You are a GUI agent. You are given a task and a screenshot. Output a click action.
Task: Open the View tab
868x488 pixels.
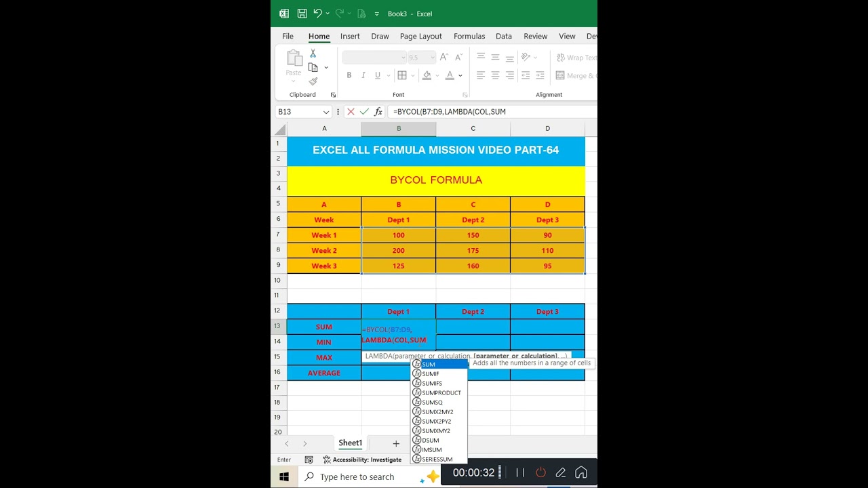(x=567, y=36)
